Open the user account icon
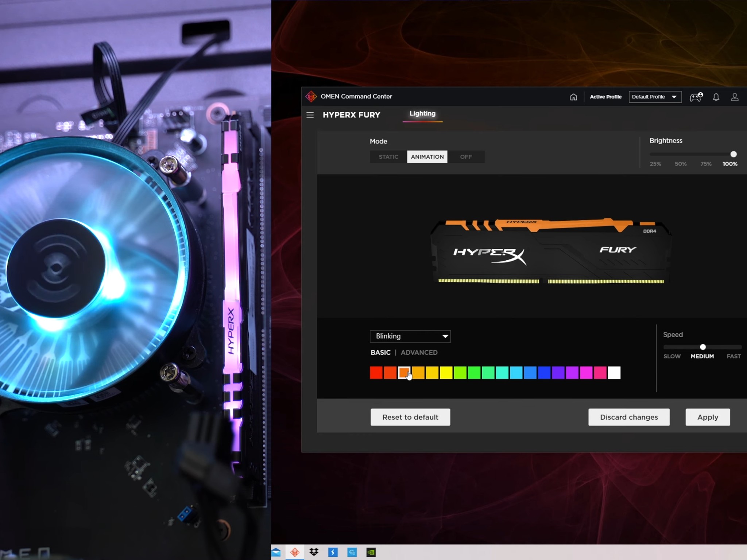 734,97
